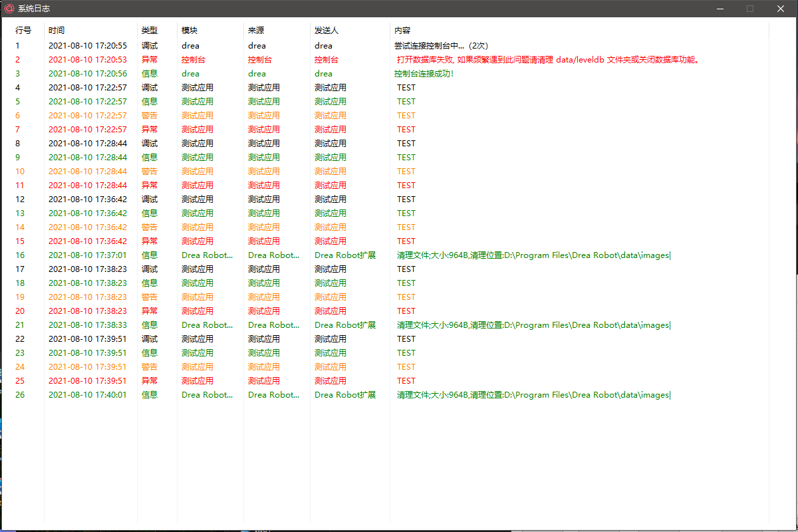Click the 类型 column header
Viewport: 798px width, 532px height.
(150, 31)
